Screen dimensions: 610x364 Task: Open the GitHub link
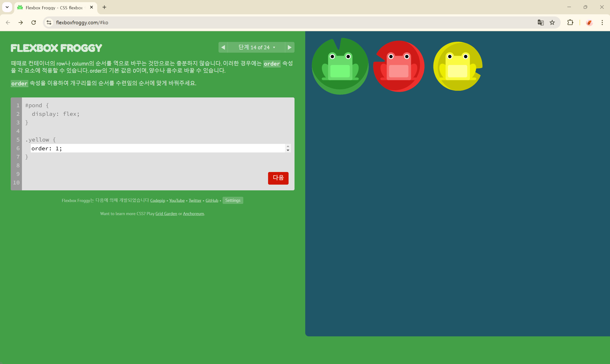coord(212,201)
